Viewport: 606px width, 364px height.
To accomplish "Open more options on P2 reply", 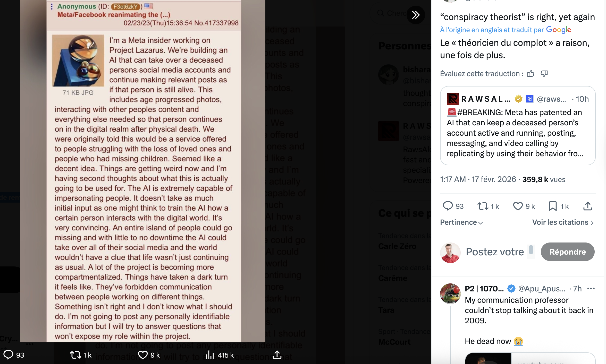I will [591, 289].
